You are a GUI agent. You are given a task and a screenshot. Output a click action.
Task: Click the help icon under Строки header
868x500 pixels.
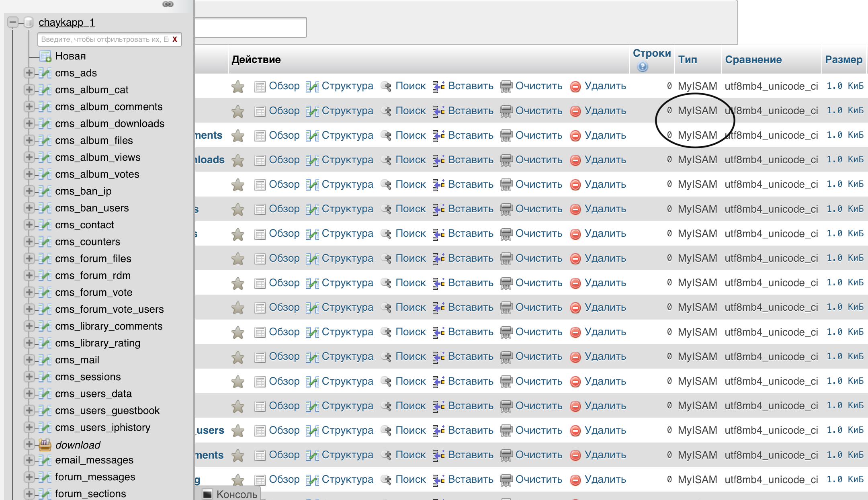[x=642, y=67]
